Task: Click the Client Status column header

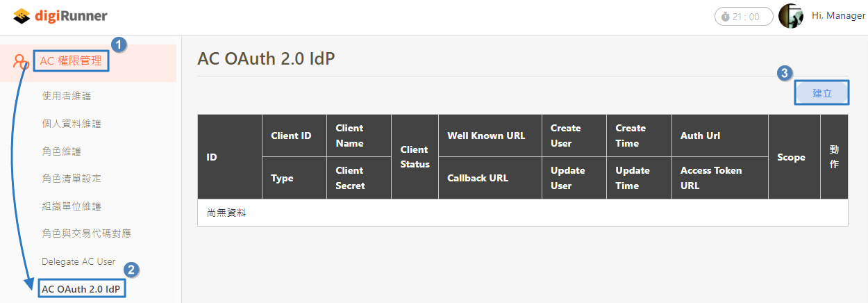Action: pos(415,157)
